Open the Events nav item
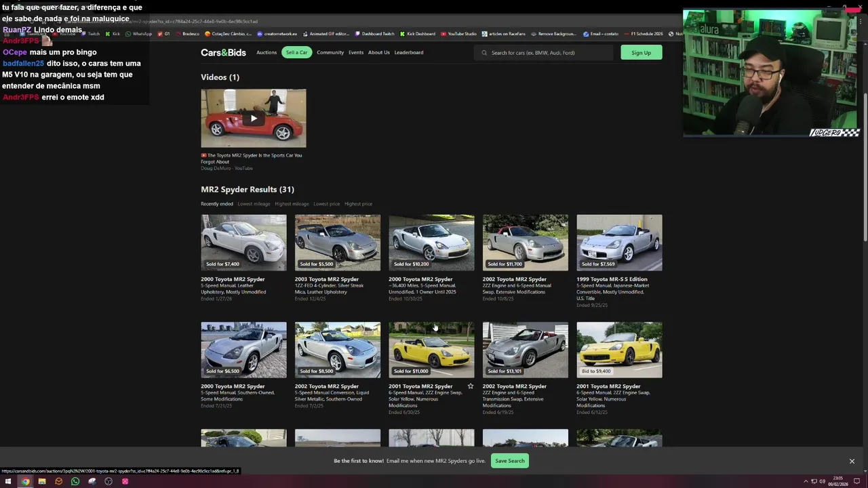Viewport: 868px width, 488px height. tap(356, 52)
